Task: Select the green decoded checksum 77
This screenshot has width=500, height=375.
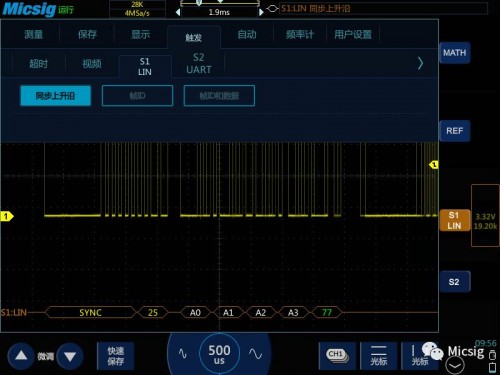Action: (x=327, y=312)
